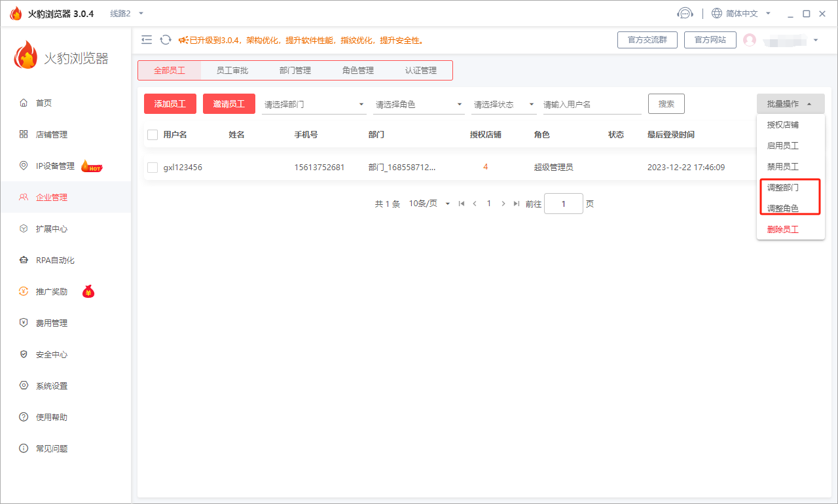Open the 10条/页 page size dropdown
Viewport: 838px width, 504px height.
coord(429,204)
